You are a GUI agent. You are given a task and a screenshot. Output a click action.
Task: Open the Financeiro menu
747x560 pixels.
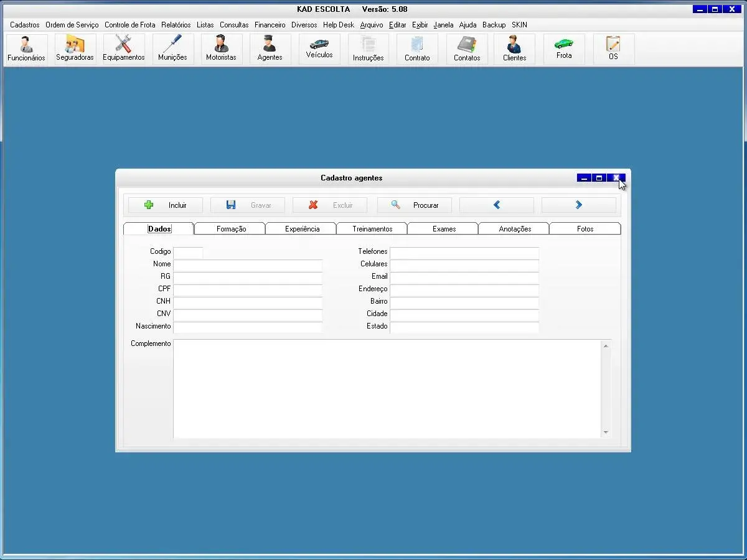(x=270, y=25)
